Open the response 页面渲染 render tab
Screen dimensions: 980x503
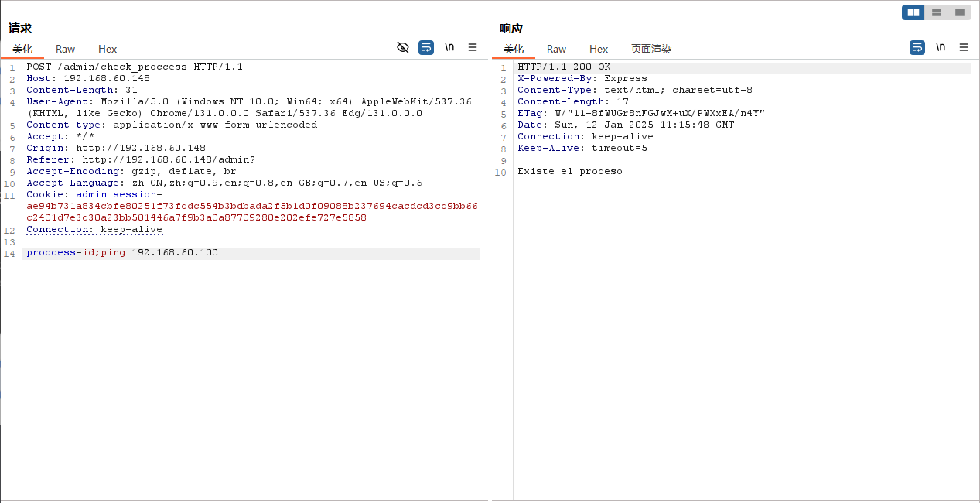click(x=651, y=50)
